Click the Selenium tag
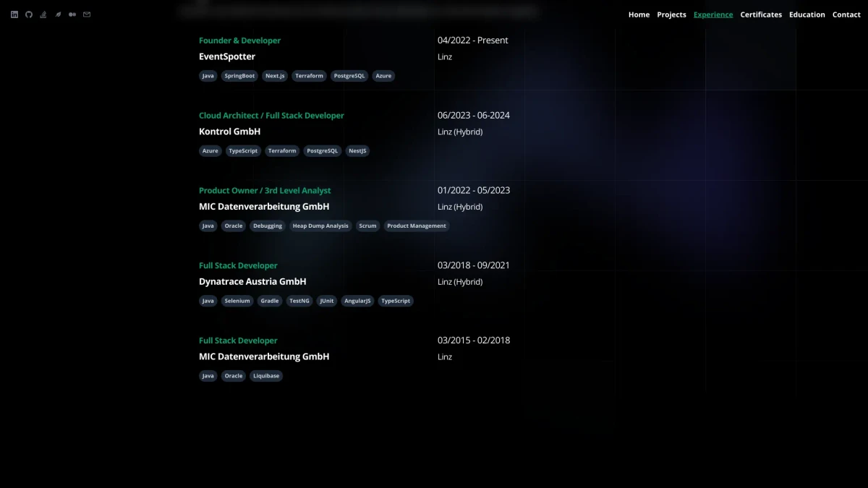The width and height of the screenshot is (868, 488). click(237, 301)
